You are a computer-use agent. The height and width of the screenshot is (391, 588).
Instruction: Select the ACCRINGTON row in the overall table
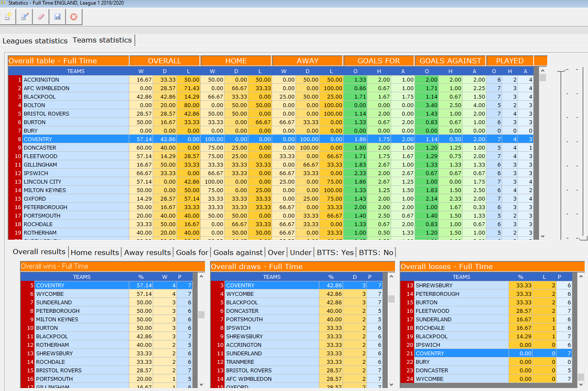[270, 79]
